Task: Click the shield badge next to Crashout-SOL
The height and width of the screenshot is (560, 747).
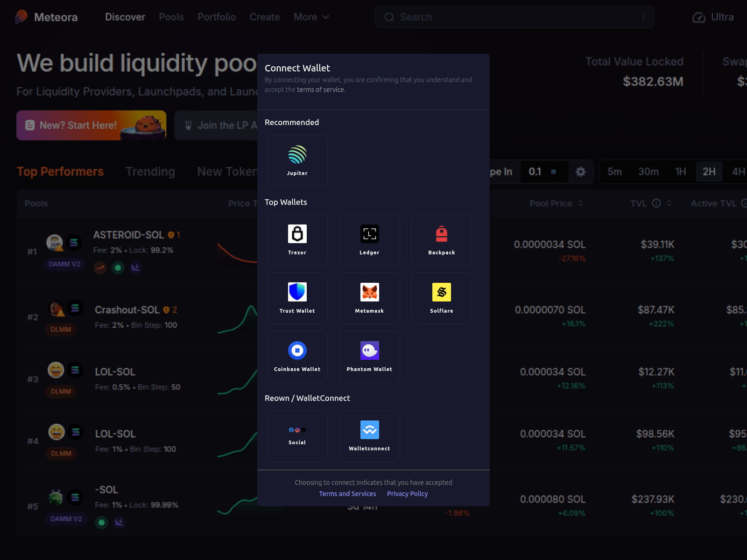Action: coord(166,310)
